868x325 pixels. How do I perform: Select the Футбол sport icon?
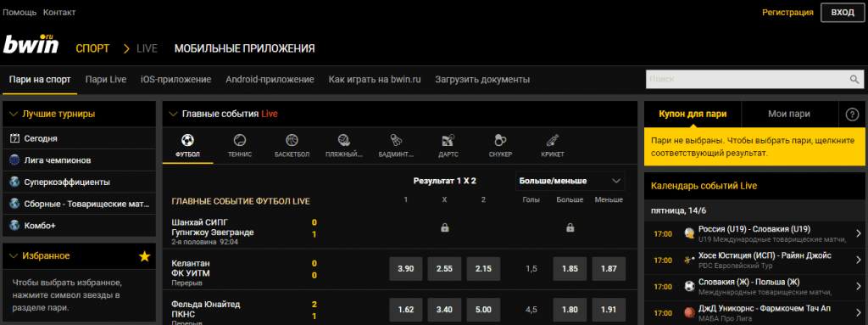187,140
